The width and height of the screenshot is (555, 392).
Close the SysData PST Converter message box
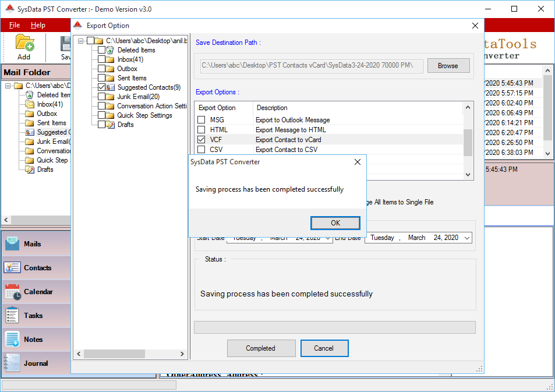tap(358, 162)
